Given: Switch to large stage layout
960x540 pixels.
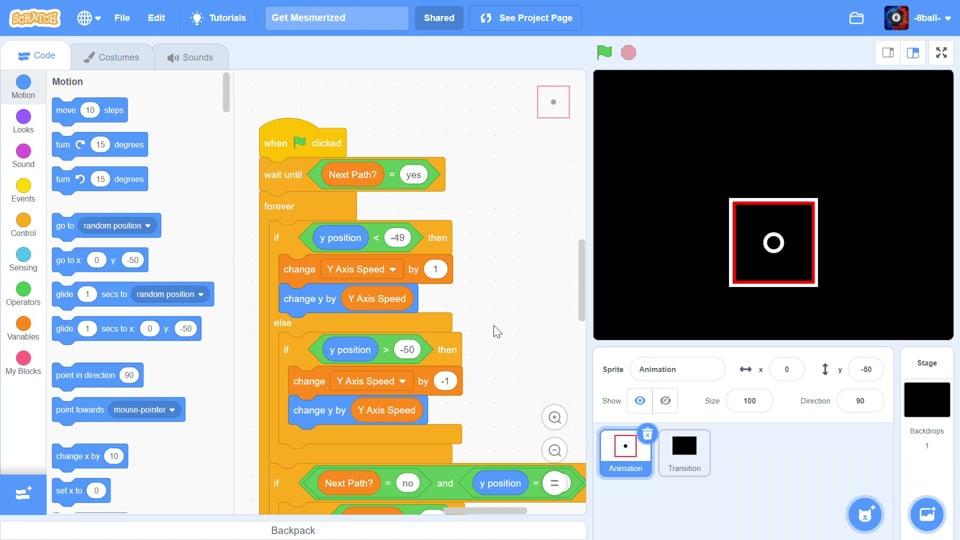Looking at the screenshot, I should [x=913, y=53].
